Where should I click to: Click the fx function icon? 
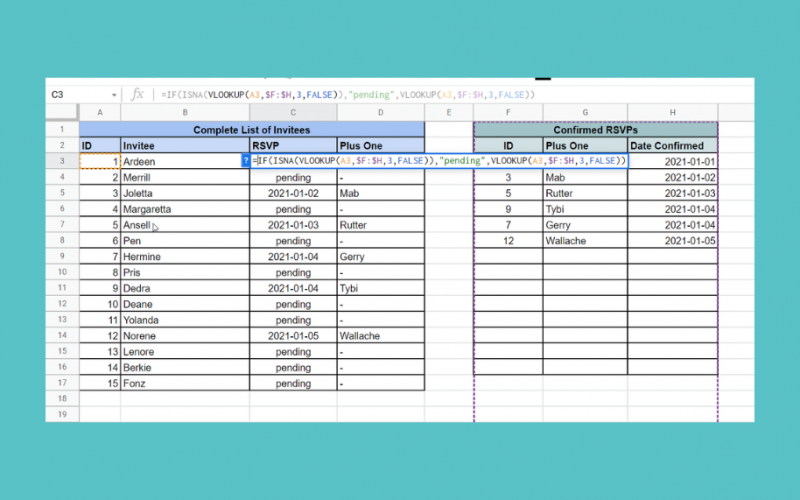point(138,94)
